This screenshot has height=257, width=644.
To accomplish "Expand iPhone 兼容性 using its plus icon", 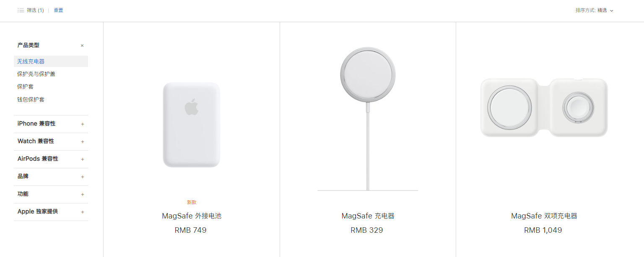I will tap(83, 124).
